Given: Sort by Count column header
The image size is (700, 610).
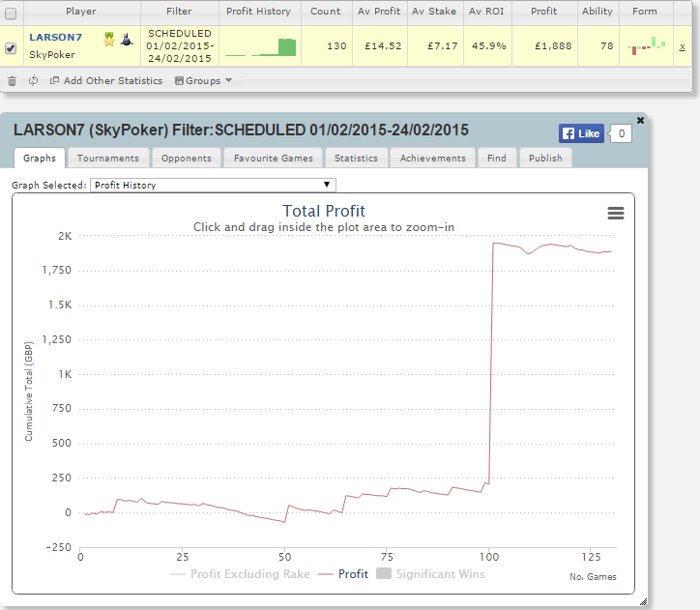Looking at the screenshot, I should click(x=326, y=12).
